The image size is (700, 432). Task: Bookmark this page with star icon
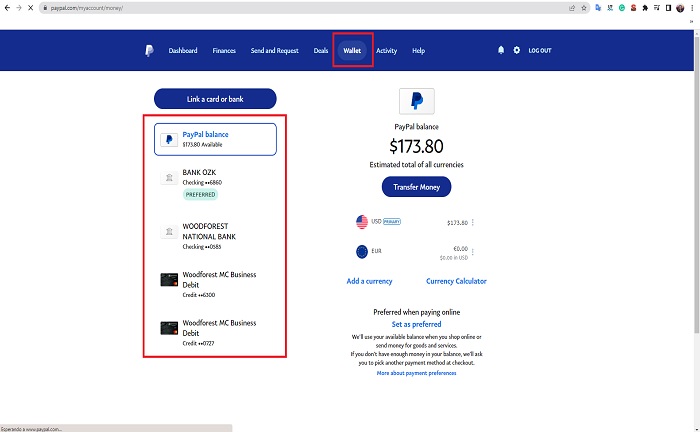[x=583, y=8]
